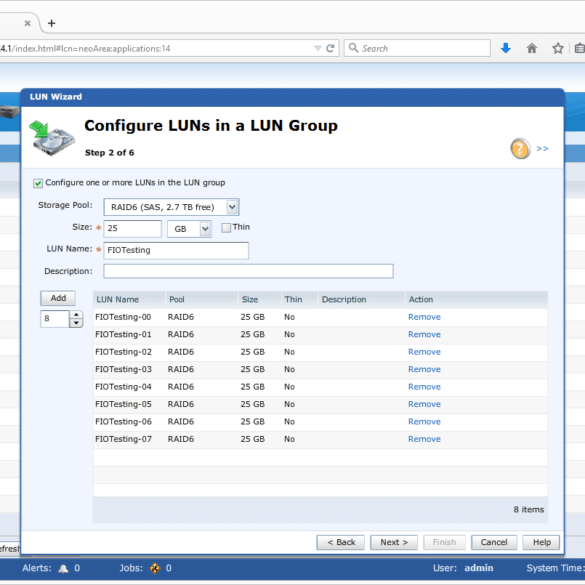Expand the help panel double-arrow
The width and height of the screenshot is (585, 585).
coord(542,148)
